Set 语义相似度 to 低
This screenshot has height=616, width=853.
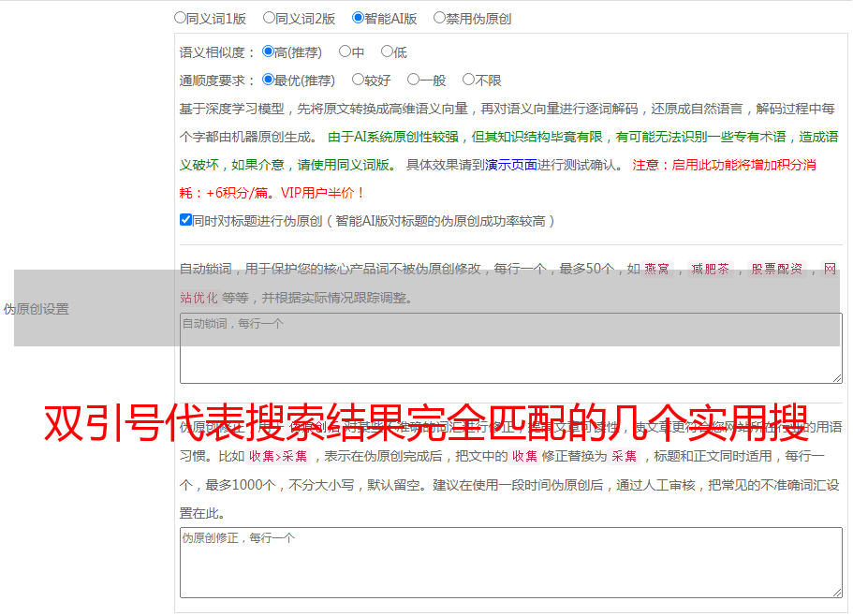[x=387, y=51]
